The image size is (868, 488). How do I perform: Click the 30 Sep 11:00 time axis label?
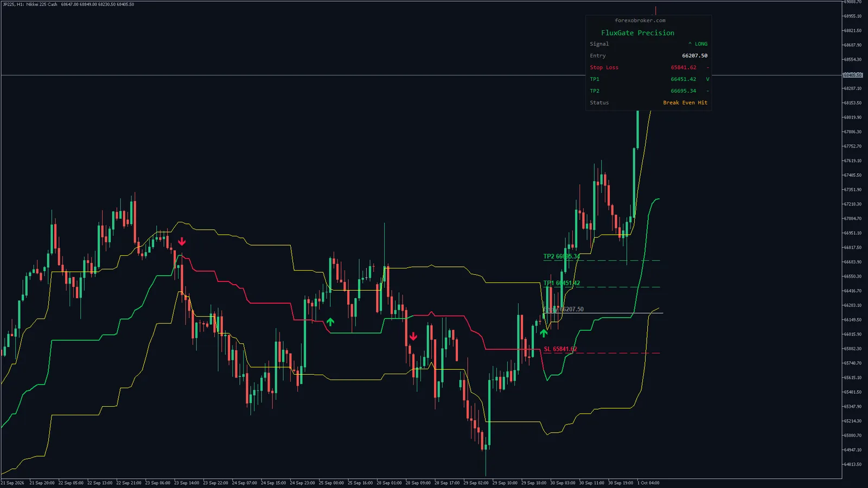click(591, 483)
